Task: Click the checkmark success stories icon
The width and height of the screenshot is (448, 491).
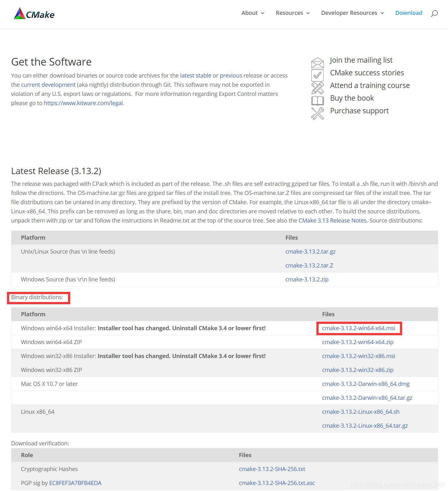Action: click(x=317, y=75)
